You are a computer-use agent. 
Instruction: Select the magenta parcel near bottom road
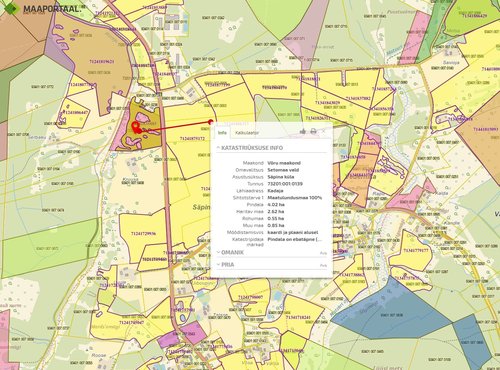[x=193, y=333]
